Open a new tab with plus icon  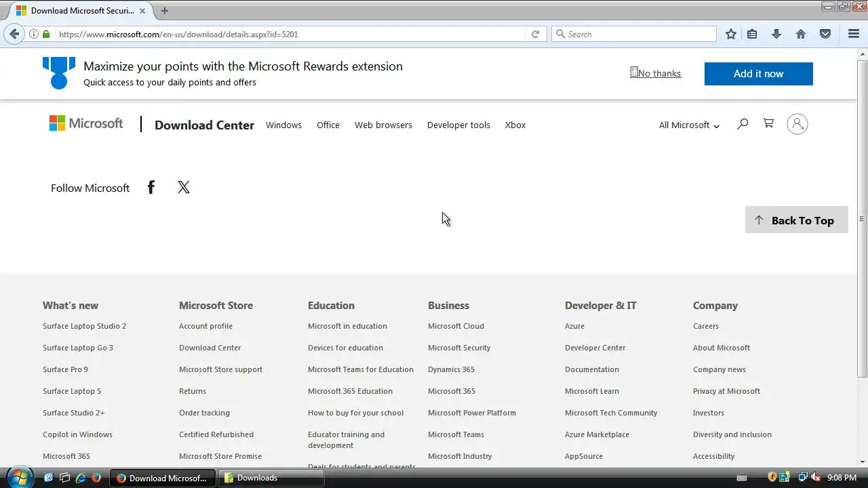pos(164,11)
